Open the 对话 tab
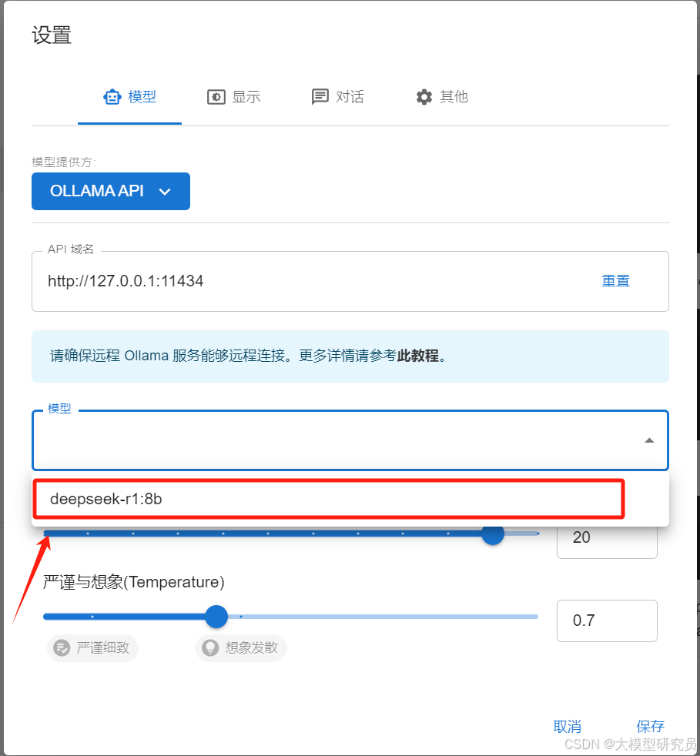700x756 pixels. pyautogui.click(x=338, y=97)
